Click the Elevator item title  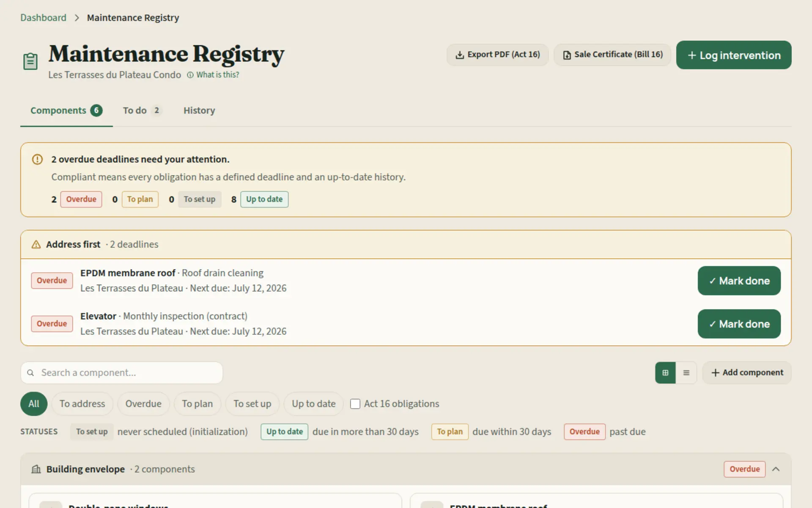click(98, 316)
